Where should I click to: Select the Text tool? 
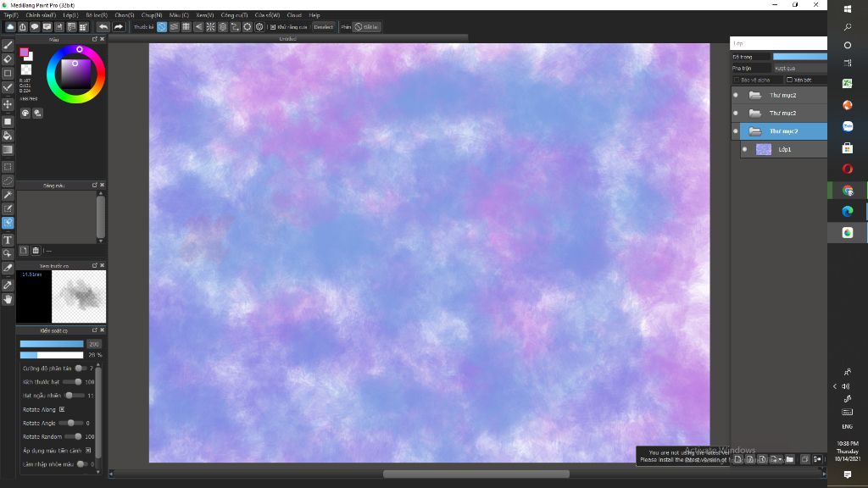8,240
